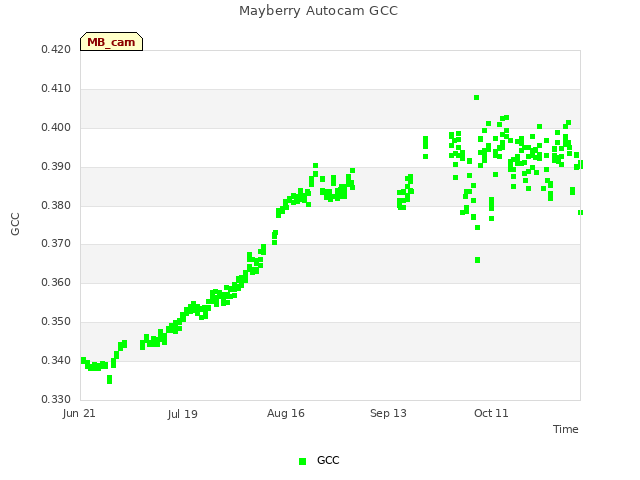Click the chart title Mayberry Autocam GCC

(318, 11)
